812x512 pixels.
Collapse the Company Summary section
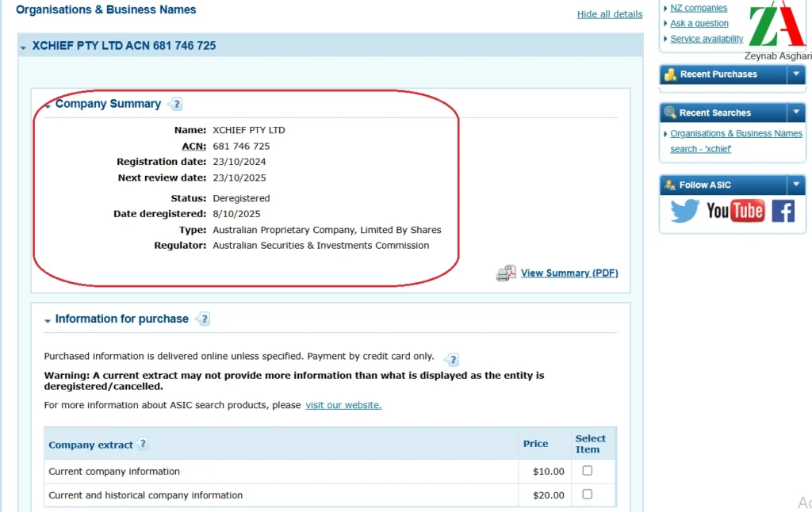[x=48, y=105]
